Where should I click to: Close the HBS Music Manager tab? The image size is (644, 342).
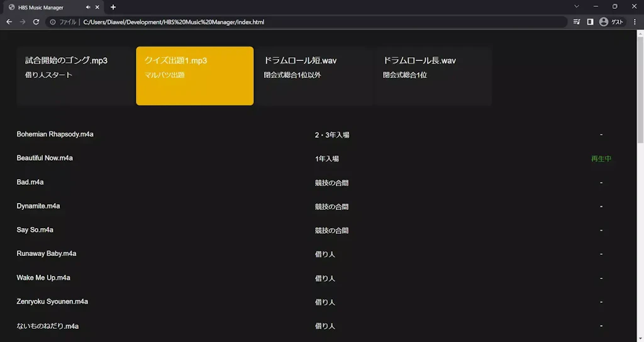97,7
